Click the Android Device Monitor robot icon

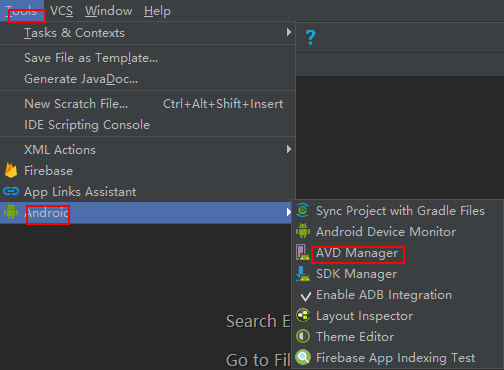(x=303, y=231)
